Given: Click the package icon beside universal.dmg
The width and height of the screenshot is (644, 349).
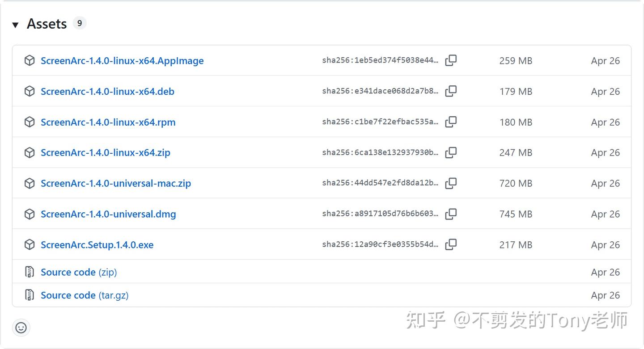Looking at the screenshot, I should click(x=30, y=214).
